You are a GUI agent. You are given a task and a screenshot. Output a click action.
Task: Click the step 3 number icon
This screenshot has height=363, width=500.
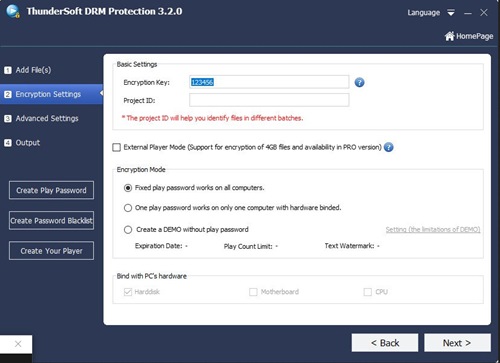(x=8, y=119)
